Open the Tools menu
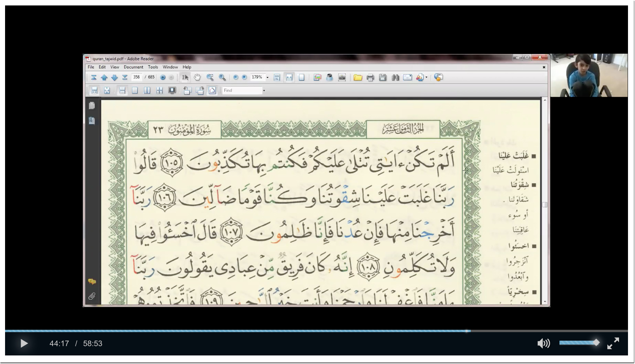The width and height of the screenshot is (635, 364). (153, 67)
